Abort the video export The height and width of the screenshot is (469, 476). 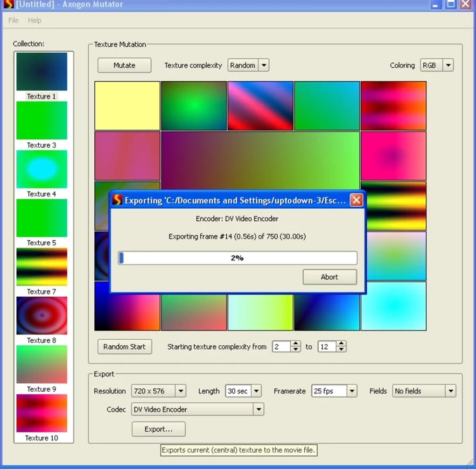[x=329, y=277]
